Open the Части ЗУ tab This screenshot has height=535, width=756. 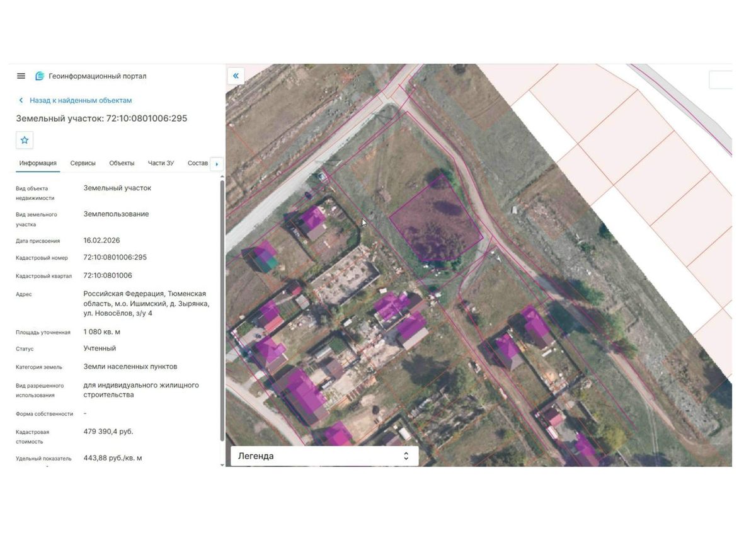(x=161, y=163)
